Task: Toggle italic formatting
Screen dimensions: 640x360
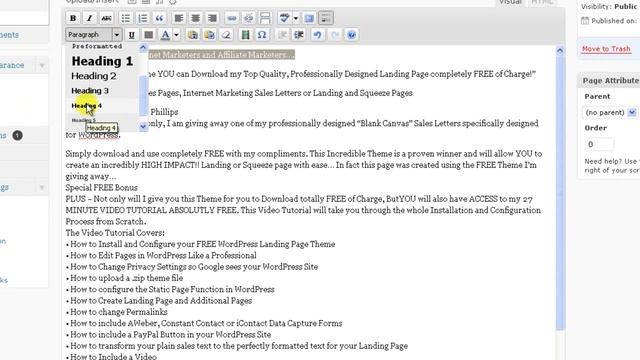Action: pos(90,18)
